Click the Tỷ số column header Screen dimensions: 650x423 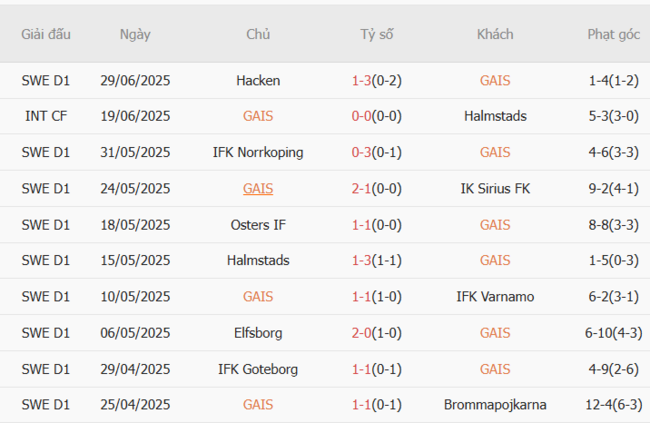click(x=376, y=34)
